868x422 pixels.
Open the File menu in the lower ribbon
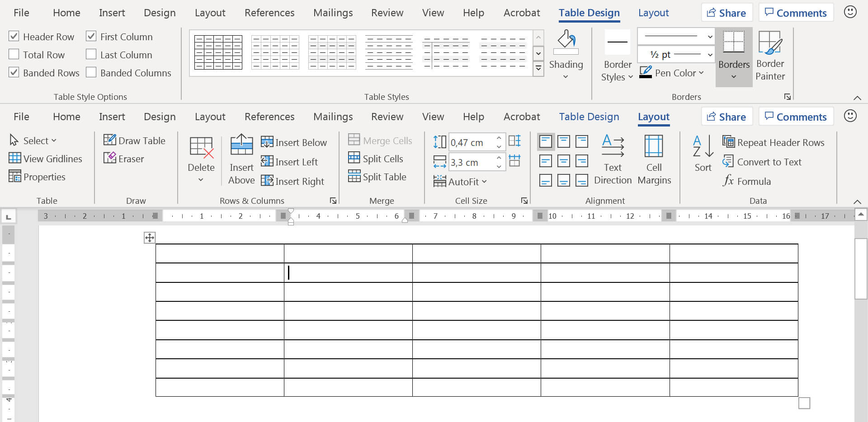tap(21, 117)
